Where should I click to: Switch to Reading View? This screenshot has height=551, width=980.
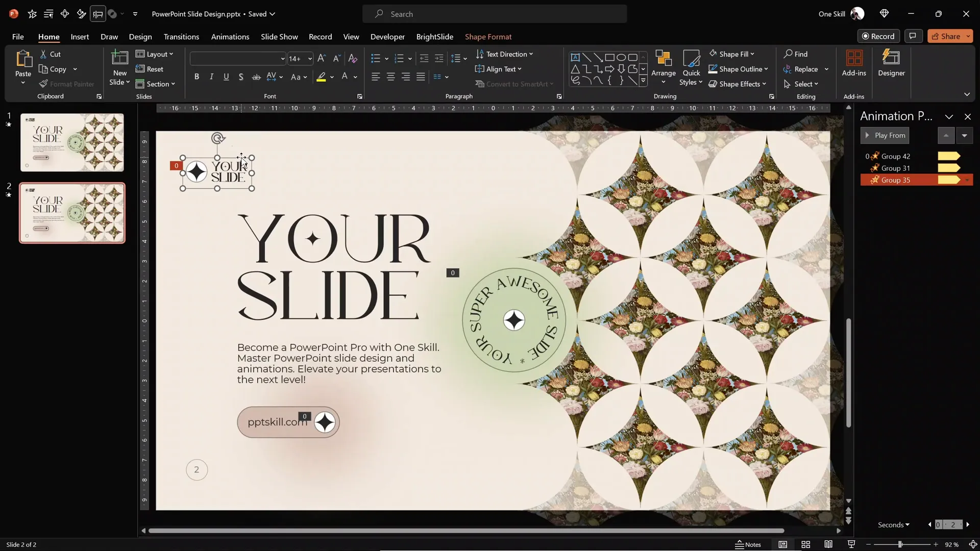tap(828, 544)
